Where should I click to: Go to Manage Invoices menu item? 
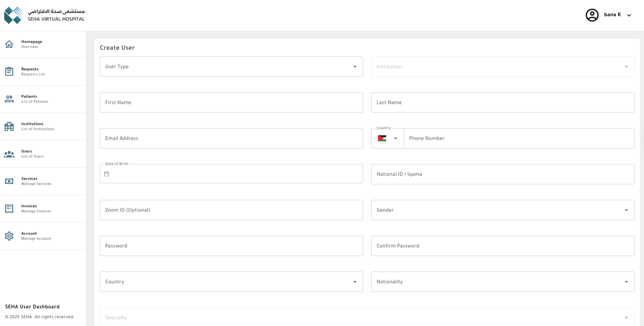(36, 209)
